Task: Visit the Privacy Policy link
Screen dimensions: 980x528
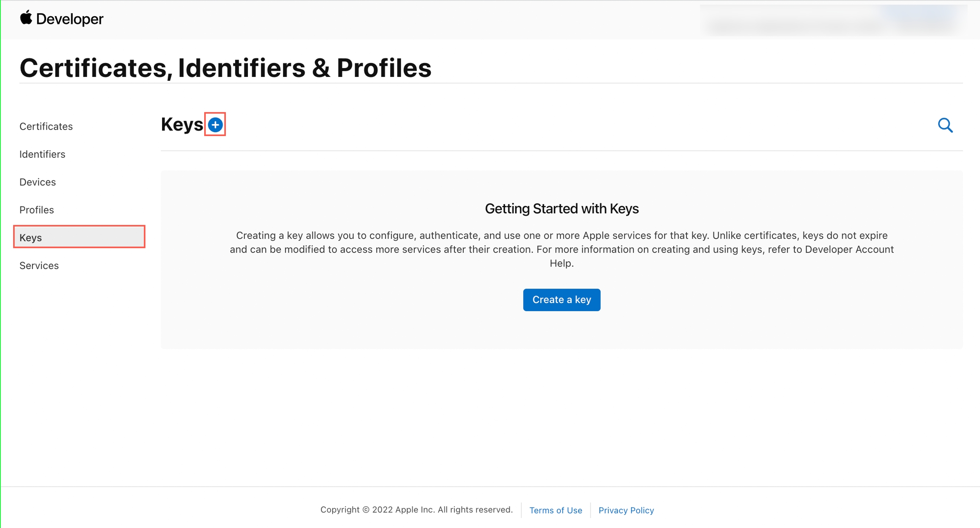Action: point(626,510)
